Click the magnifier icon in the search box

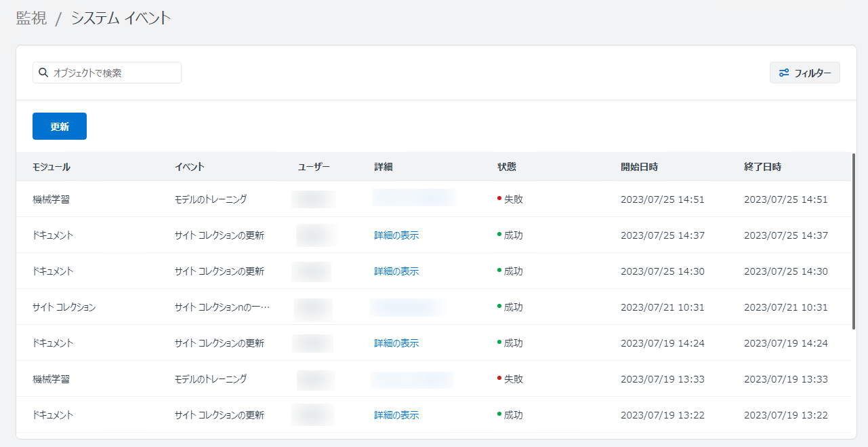point(43,73)
